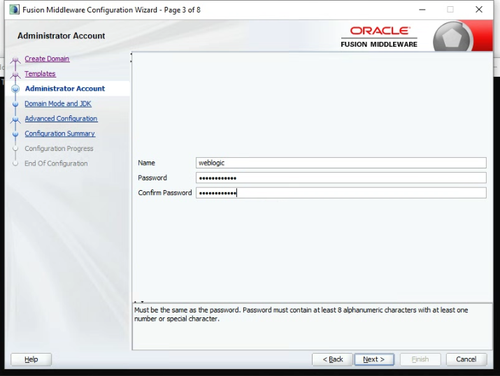The width and height of the screenshot is (500, 376).
Task: Click the wizard application icon in the title bar
Action: coord(15,10)
